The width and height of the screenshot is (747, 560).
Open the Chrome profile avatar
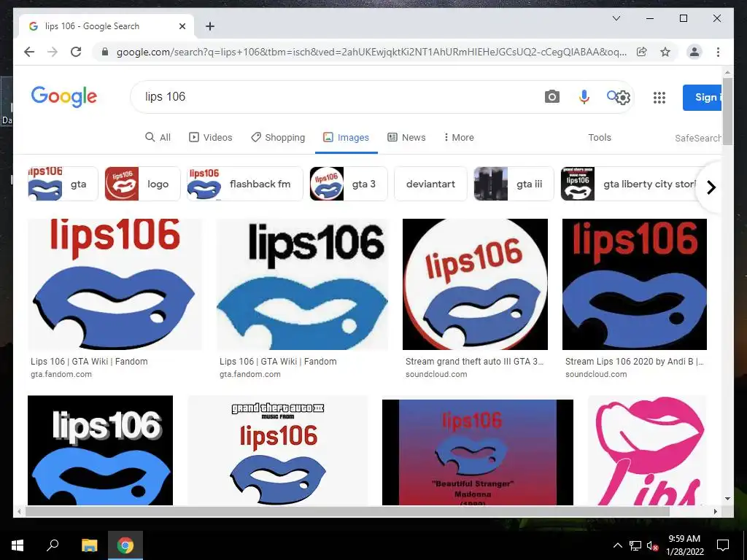pos(694,52)
